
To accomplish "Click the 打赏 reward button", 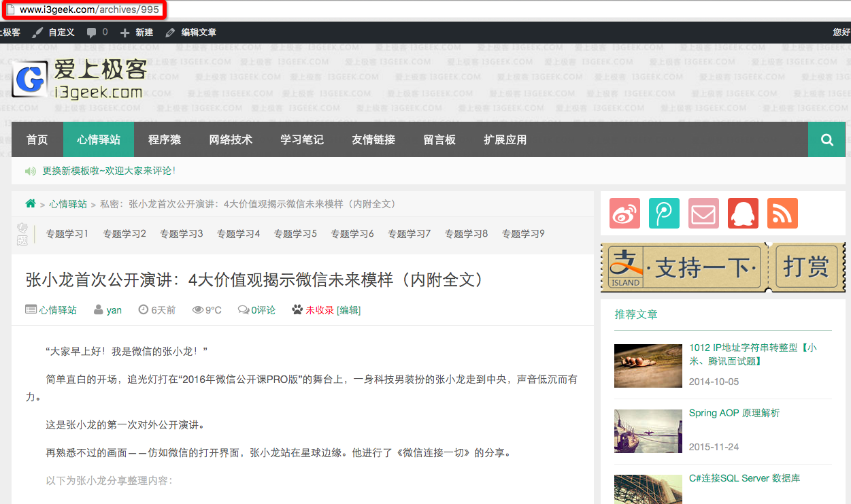I will tap(807, 267).
